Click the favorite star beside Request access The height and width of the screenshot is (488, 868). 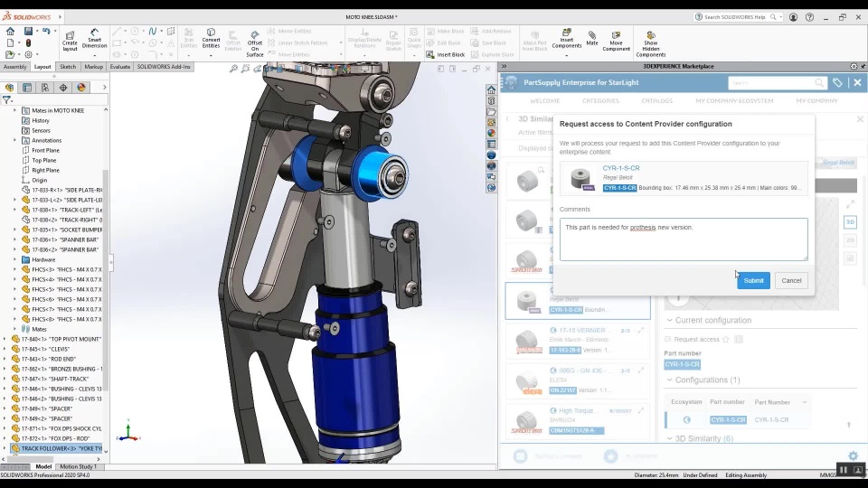[x=726, y=339]
